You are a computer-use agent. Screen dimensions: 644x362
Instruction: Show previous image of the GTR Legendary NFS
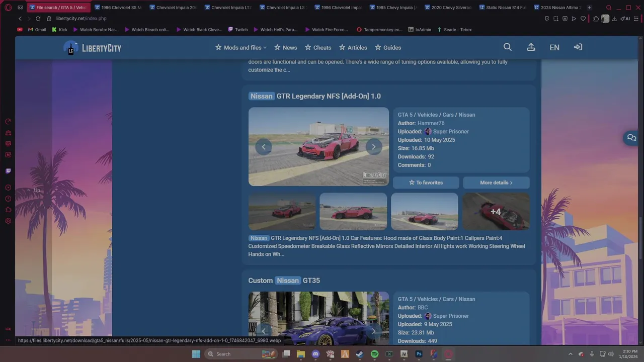[263, 147]
